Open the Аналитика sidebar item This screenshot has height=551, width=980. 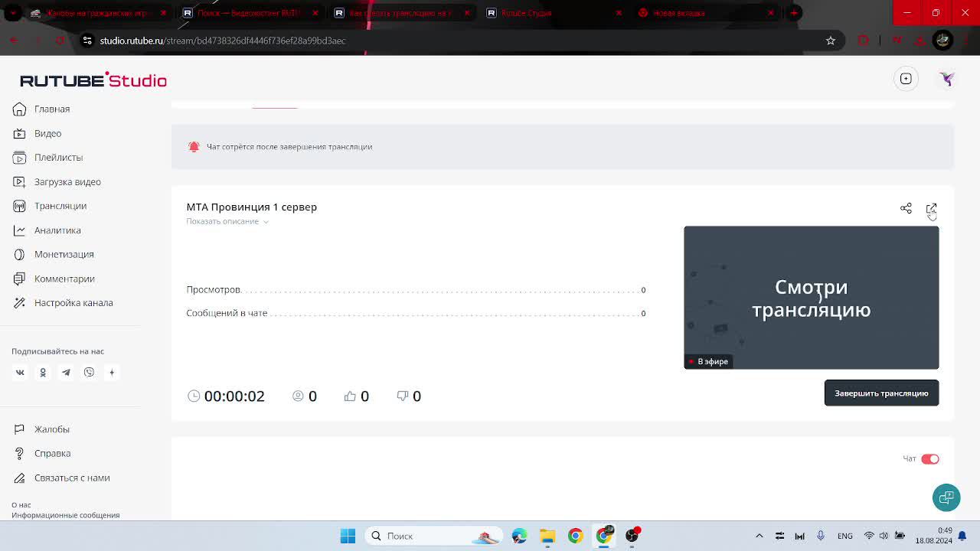(x=47, y=230)
